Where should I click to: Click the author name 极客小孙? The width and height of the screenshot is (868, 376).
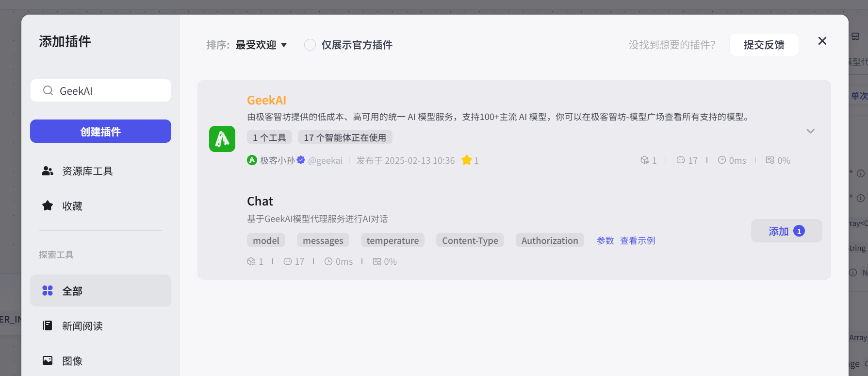tap(277, 160)
